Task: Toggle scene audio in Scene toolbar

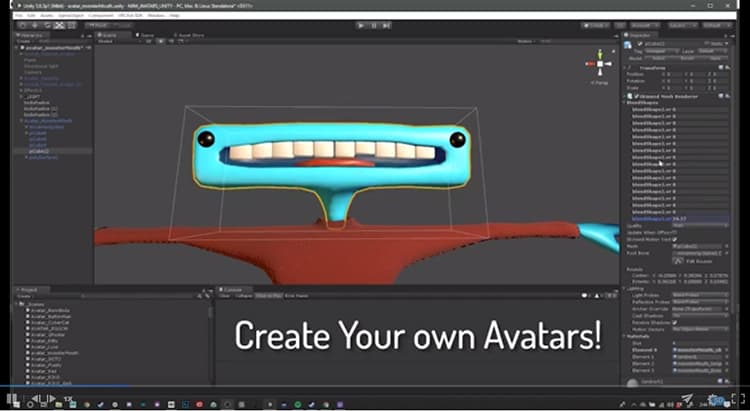Action: (x=171, y=42)
